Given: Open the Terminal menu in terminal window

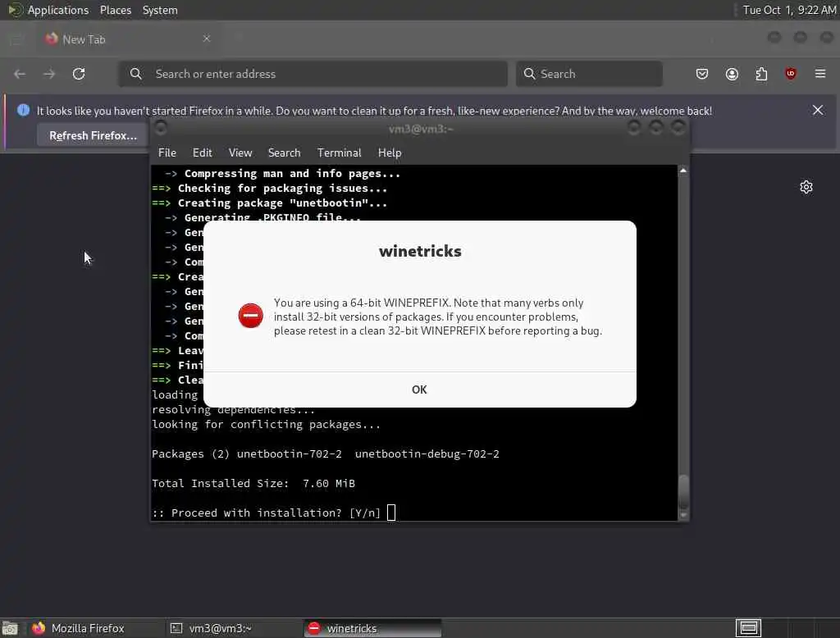Looking at the screenshot, I should pos(339,153).
